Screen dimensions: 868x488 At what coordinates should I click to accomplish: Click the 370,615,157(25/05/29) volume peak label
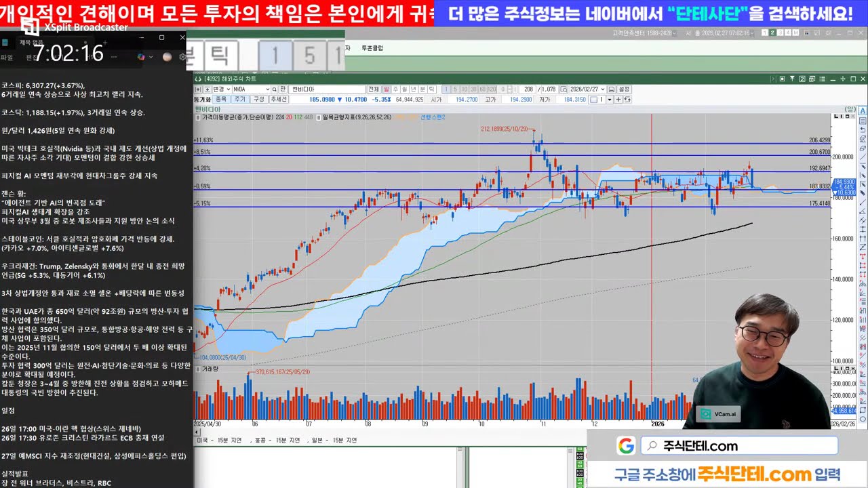[x=282, y=372]
